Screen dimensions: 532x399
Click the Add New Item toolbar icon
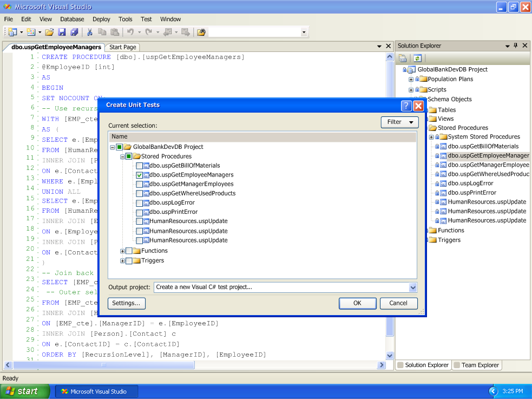coord(31,32)
